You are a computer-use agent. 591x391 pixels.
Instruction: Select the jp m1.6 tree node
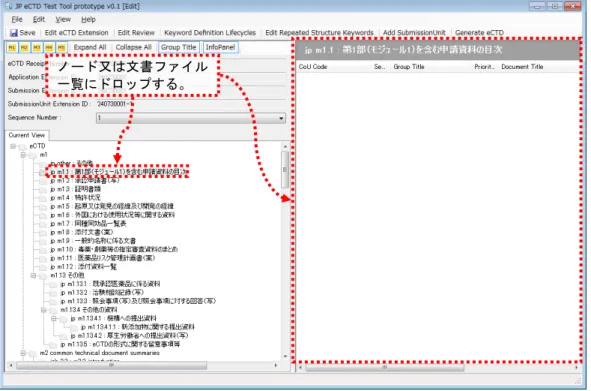(x=112, y=215)
